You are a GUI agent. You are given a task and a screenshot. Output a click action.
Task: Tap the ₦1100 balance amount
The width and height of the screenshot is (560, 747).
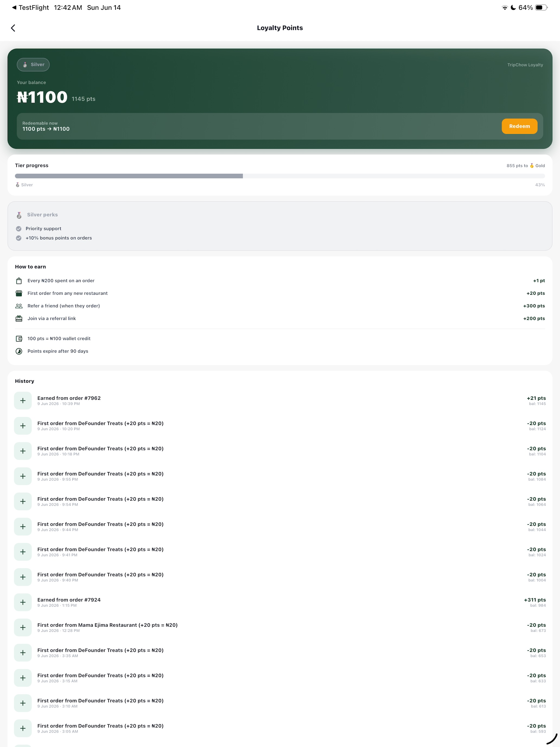click(42, 97)
